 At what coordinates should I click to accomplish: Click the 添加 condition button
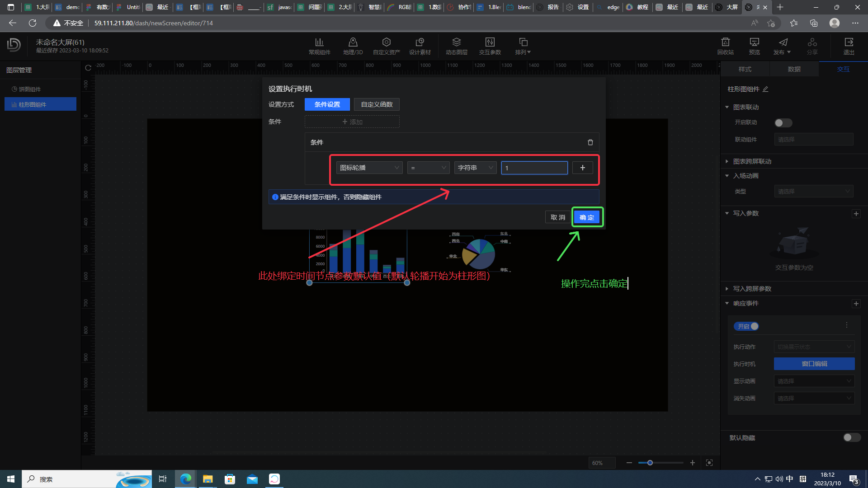352,122
